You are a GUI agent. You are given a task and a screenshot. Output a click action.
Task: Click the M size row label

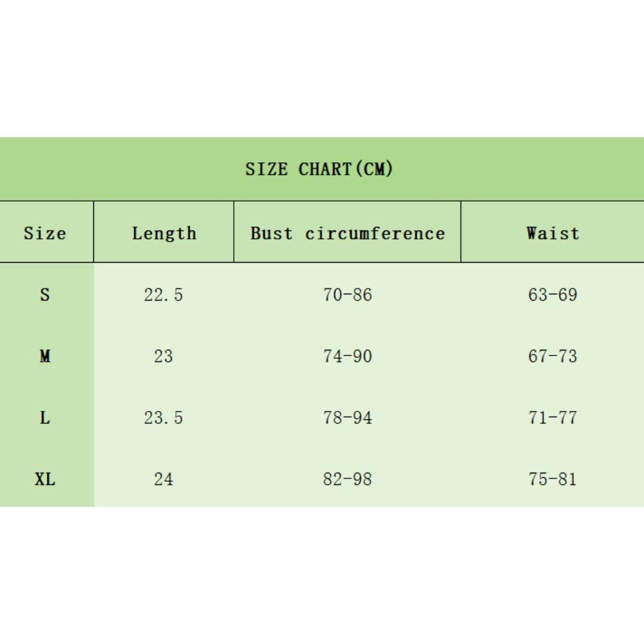45,356
